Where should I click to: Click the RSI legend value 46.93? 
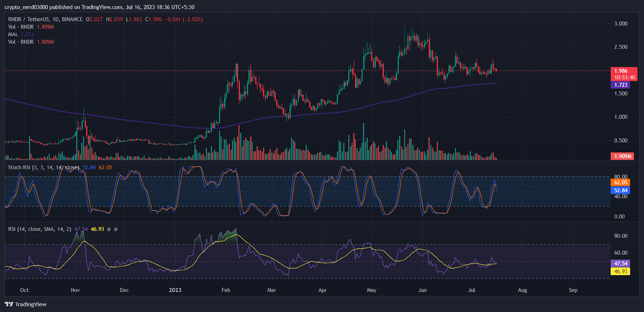[x=97, y=229]
